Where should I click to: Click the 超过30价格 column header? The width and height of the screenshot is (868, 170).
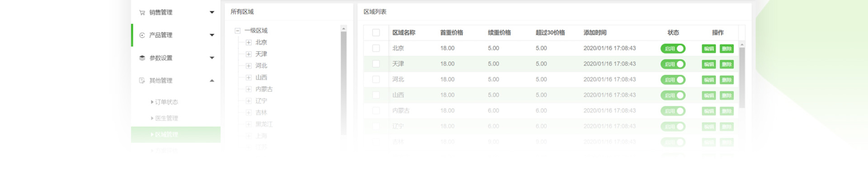coord(550,33)
